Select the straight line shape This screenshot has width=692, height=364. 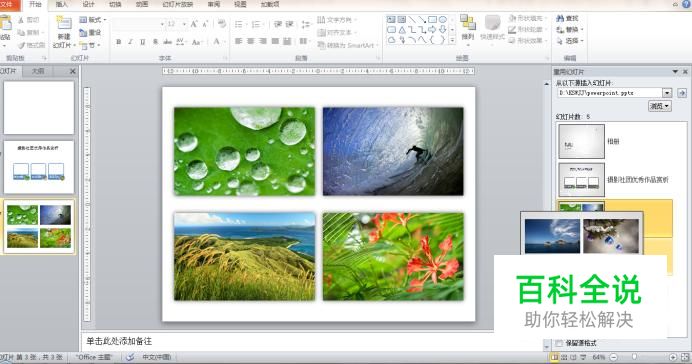pyautogui.click(x=412, y=19)
